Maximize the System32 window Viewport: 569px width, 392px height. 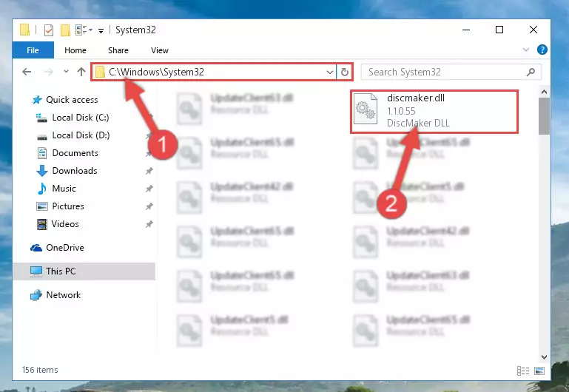click(499, 30)
